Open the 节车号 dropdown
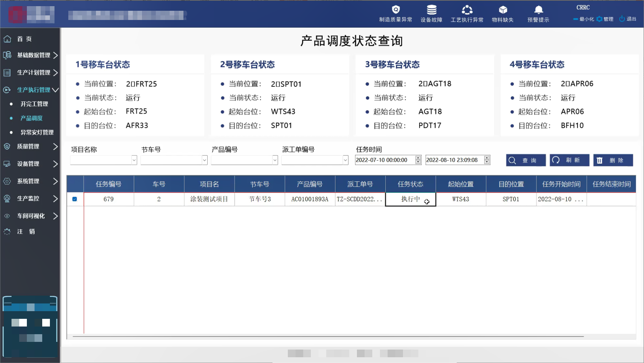The width and height of the screenshot is (644, 363). (205, 160)
